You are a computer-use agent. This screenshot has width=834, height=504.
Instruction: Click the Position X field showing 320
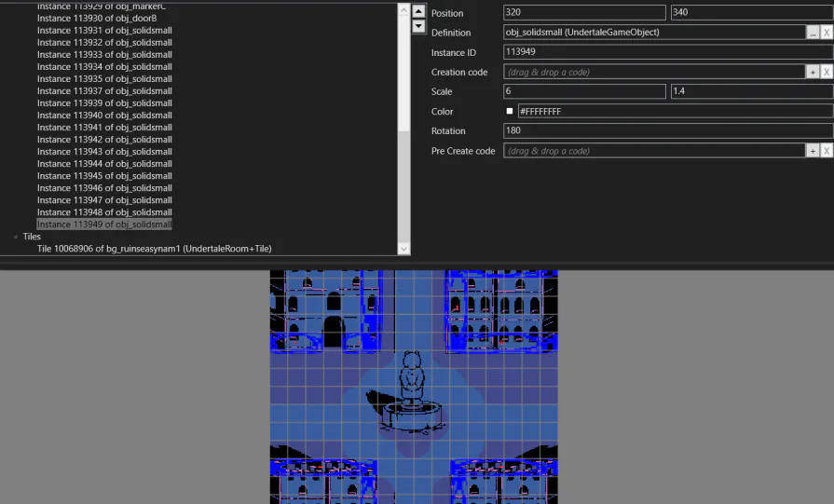(x=584, y=12)
